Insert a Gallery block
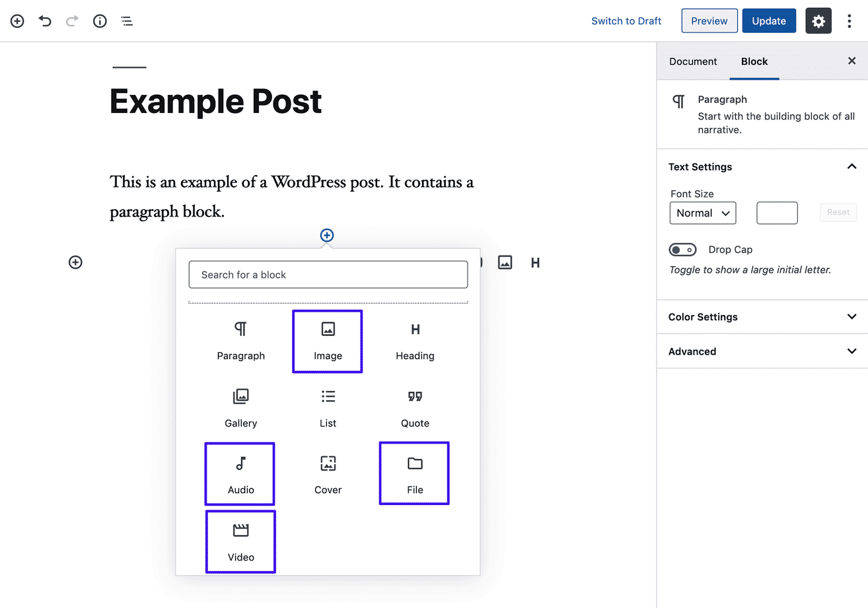This screenshot has width=868, height=608. click(240, 407)
